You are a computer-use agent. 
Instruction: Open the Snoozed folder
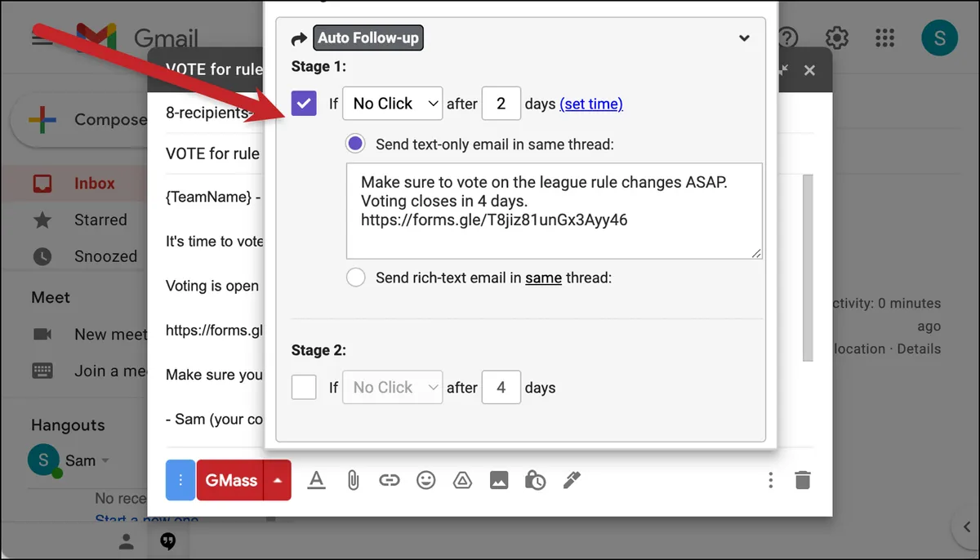(105, 256)
